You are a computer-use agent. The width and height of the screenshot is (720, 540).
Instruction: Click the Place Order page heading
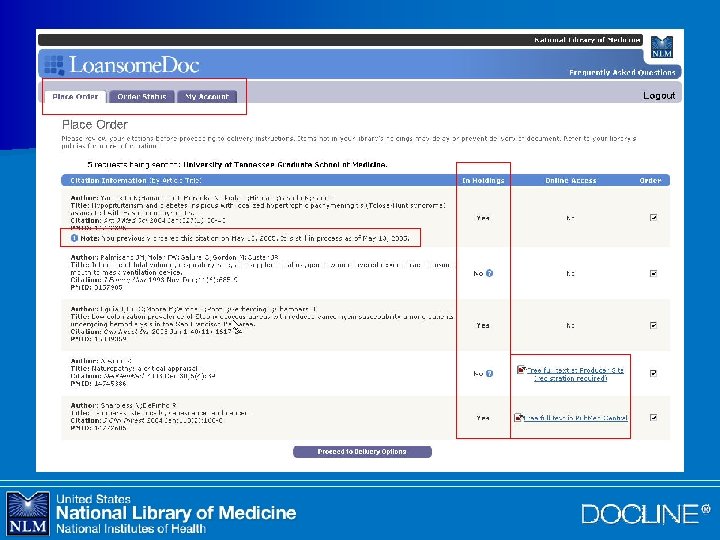tap(95, 124)
